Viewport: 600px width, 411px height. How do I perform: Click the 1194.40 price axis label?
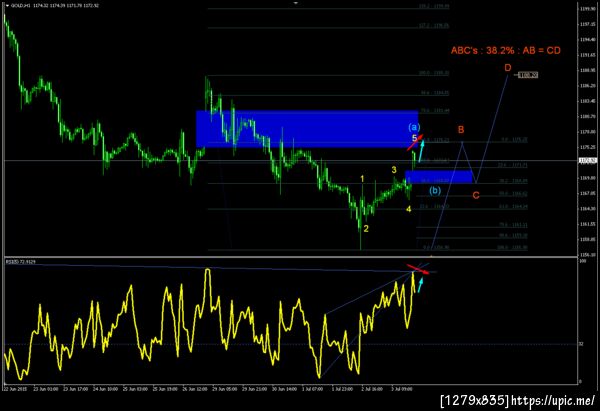[x=588, y=39]
